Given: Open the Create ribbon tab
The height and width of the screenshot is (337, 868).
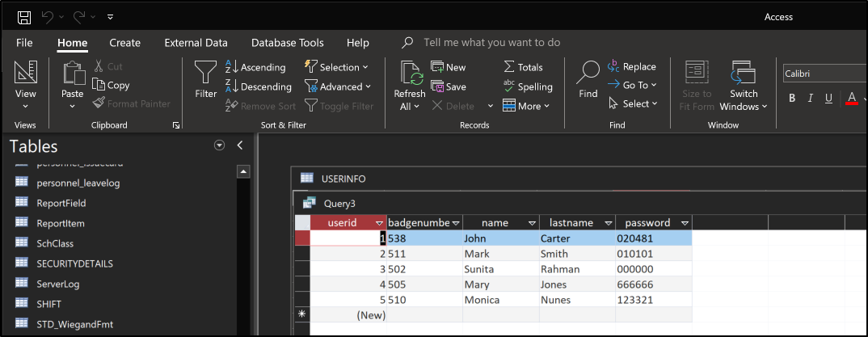Looking at the screenshot, I should (x=124, y=43).
